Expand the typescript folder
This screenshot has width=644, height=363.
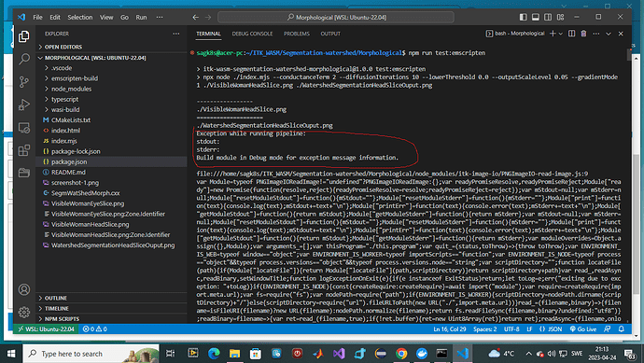click(x=111, y=99)
